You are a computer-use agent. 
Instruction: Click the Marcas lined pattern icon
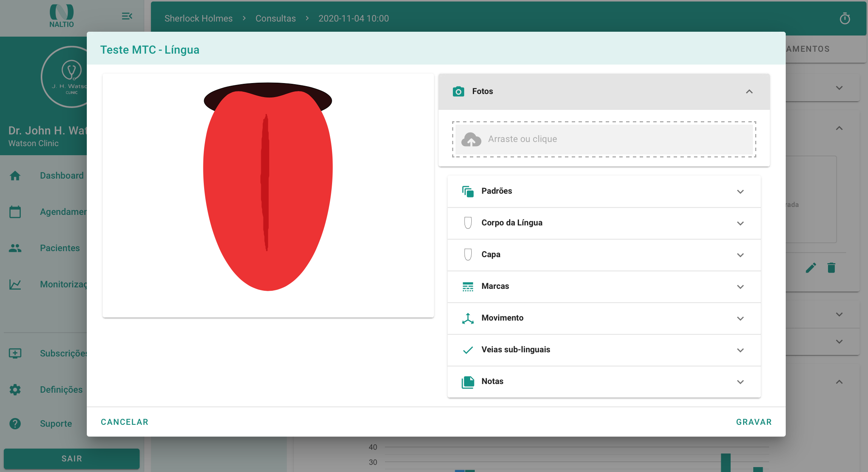(x=468, y=287)
